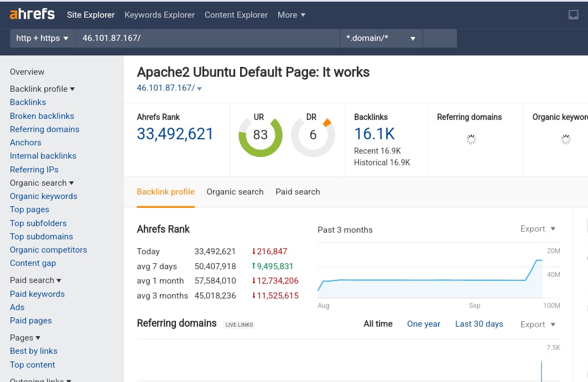Screen dimensions: 588x382
Task: Collapse the Backlink profile sidebar section
Action: 42,89
